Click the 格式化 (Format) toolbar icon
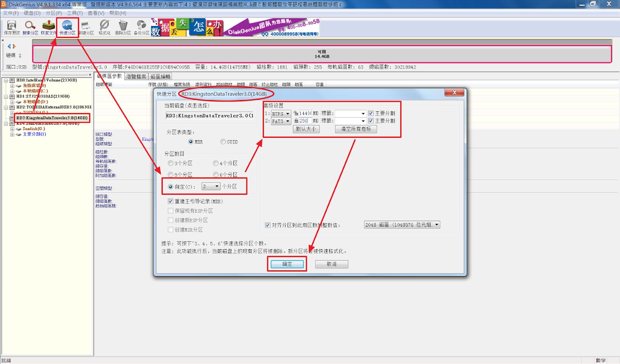This screenshot has height=364, width=620. pos(104,27)
